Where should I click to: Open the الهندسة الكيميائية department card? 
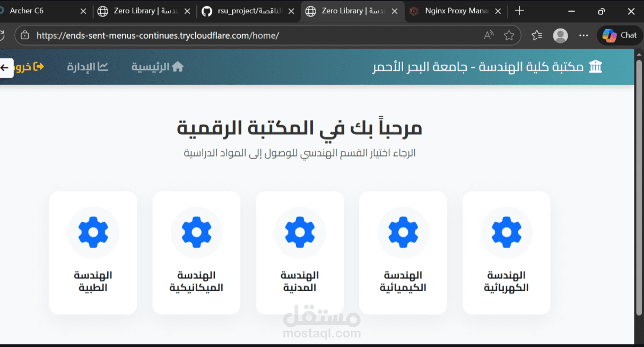tap(403, 253)
